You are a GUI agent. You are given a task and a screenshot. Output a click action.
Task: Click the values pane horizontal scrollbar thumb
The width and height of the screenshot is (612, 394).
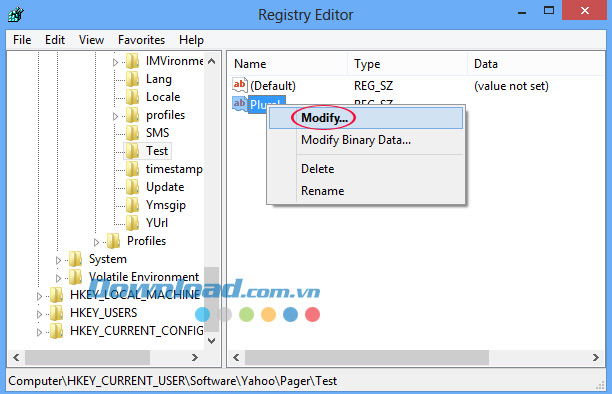pos(366,357)
